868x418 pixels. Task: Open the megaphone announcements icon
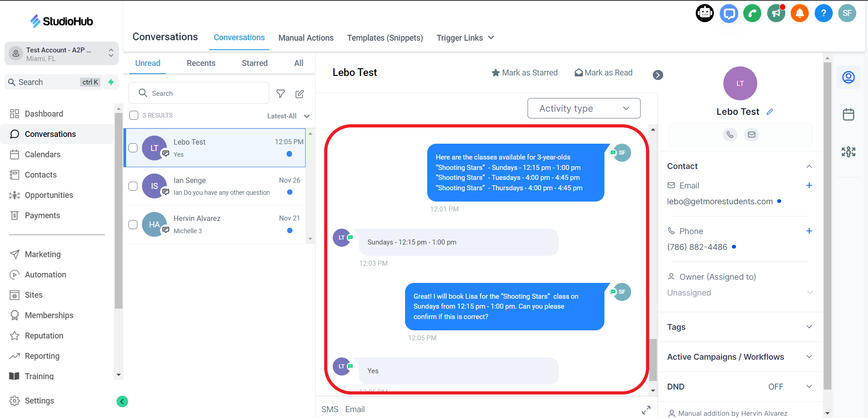click(776, 13)
